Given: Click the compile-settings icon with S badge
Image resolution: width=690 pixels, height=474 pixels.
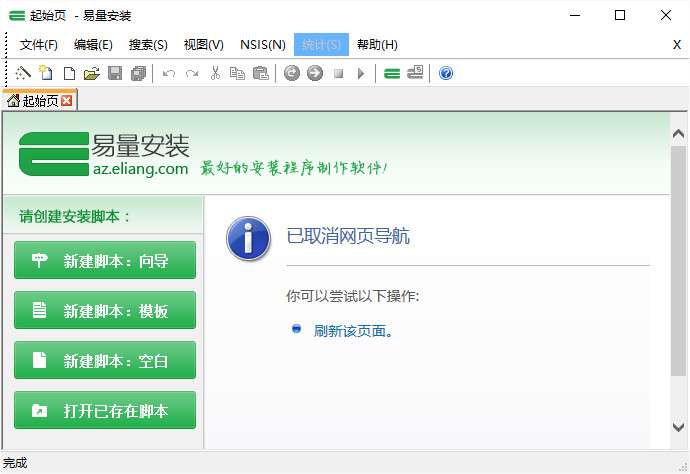Looking at the screenshot, I should point(415,73).
